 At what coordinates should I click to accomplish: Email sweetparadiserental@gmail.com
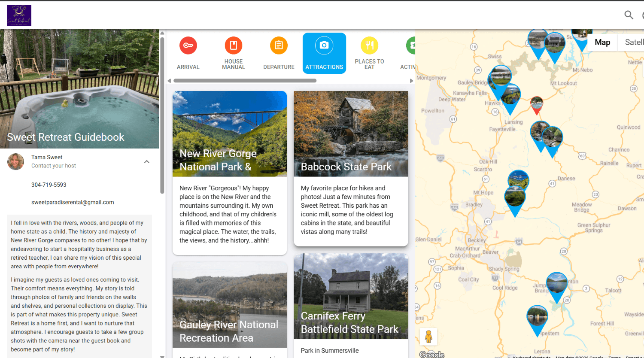click(x=73, y=202)
